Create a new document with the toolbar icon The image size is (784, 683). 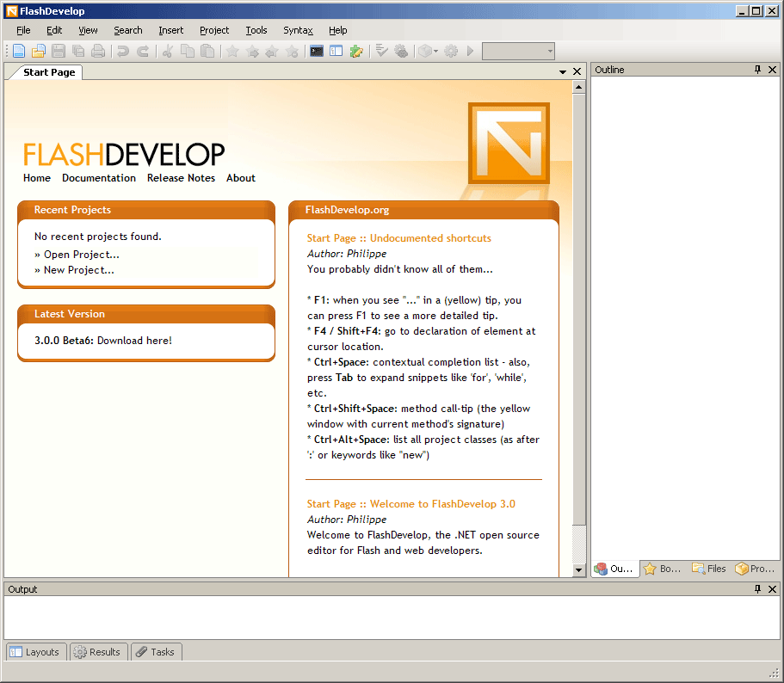[x=19, y=51]
